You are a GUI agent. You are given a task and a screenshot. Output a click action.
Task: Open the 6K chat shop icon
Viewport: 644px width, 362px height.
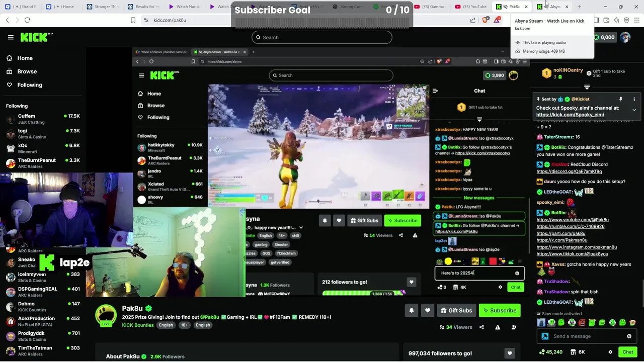point(578,352)
